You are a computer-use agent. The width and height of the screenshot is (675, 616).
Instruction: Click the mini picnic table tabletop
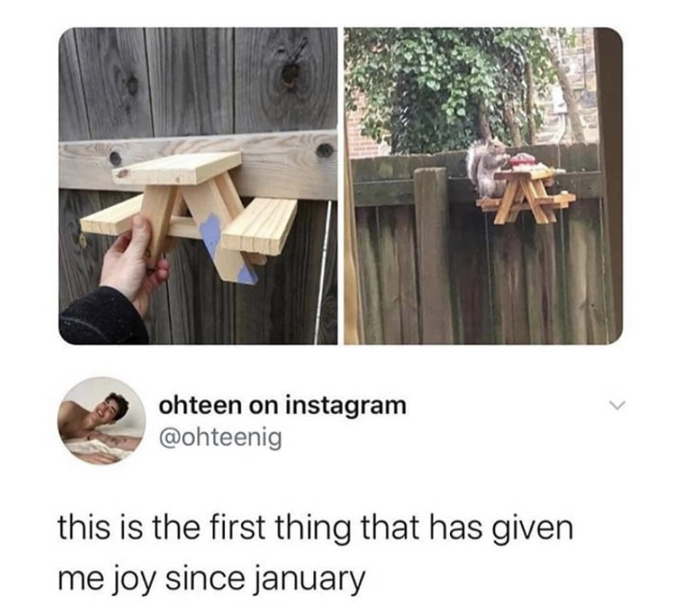177,169
